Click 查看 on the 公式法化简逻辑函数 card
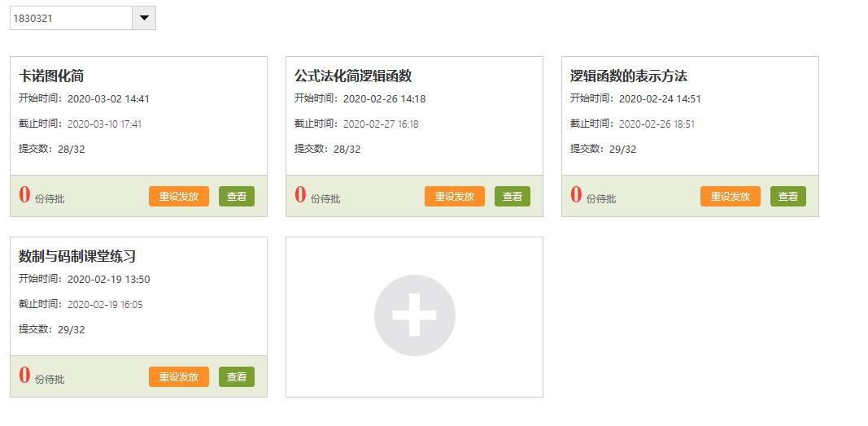The image size is (868, 426). click(x=513, y=197)
